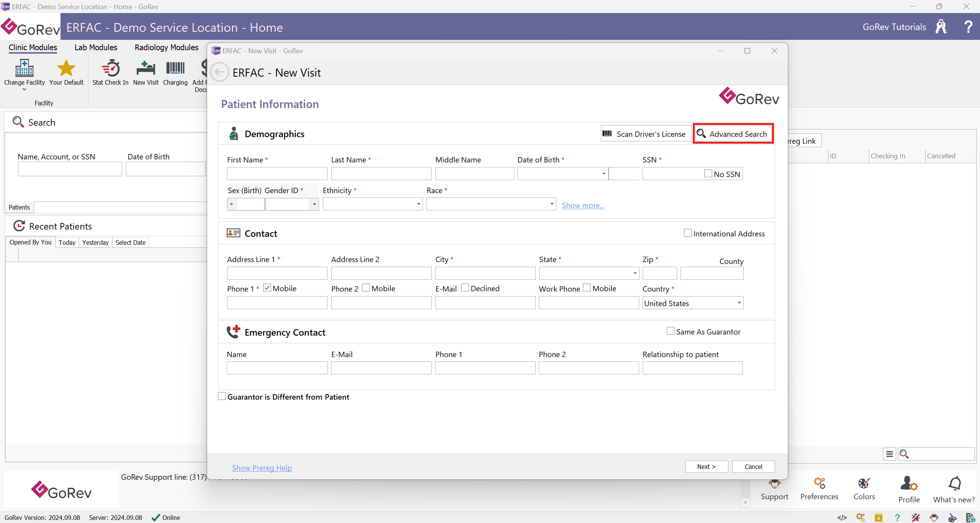Open the Show Prereg Help link

coord(262,467)
